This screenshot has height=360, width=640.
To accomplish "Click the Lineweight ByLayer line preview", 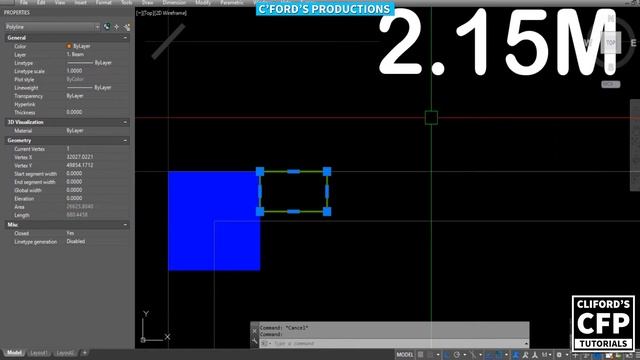I will coord(80,87).
